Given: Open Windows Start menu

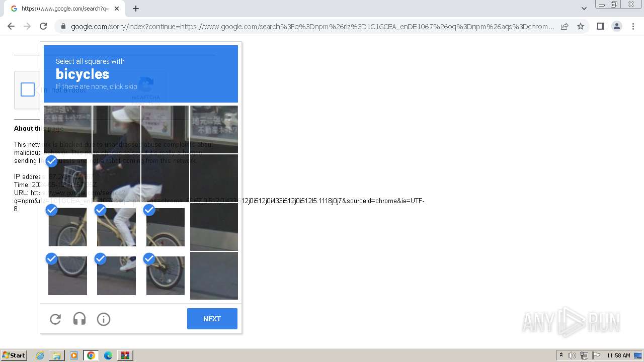Looking at the screenshot, I should (14, 355).
